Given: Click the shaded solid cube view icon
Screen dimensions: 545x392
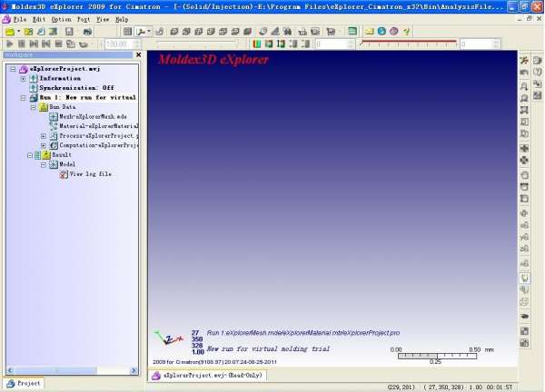Looking at the screenshot, I should (247, 32).
